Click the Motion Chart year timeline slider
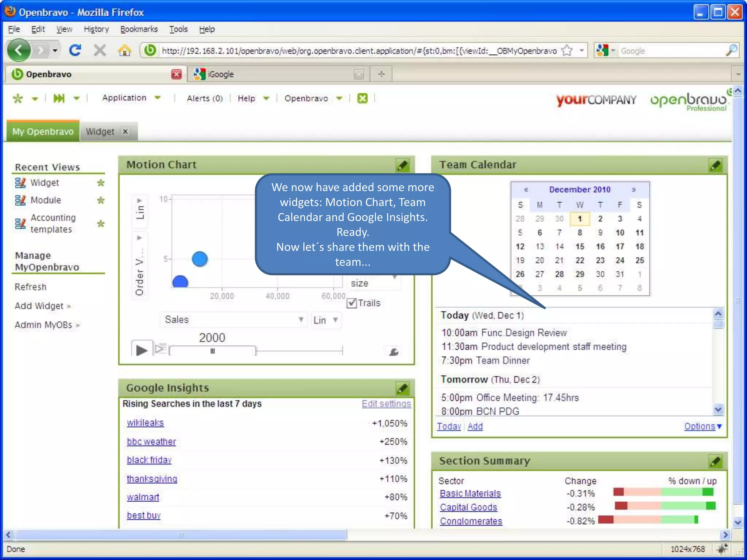Viewport: 747px width, 560px height. tap(212, 351)
